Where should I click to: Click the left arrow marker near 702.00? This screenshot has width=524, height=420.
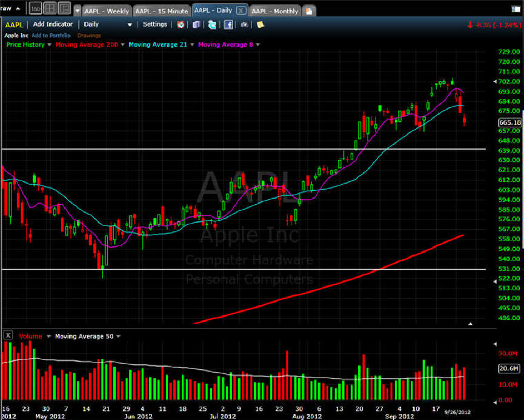point(496,81)
